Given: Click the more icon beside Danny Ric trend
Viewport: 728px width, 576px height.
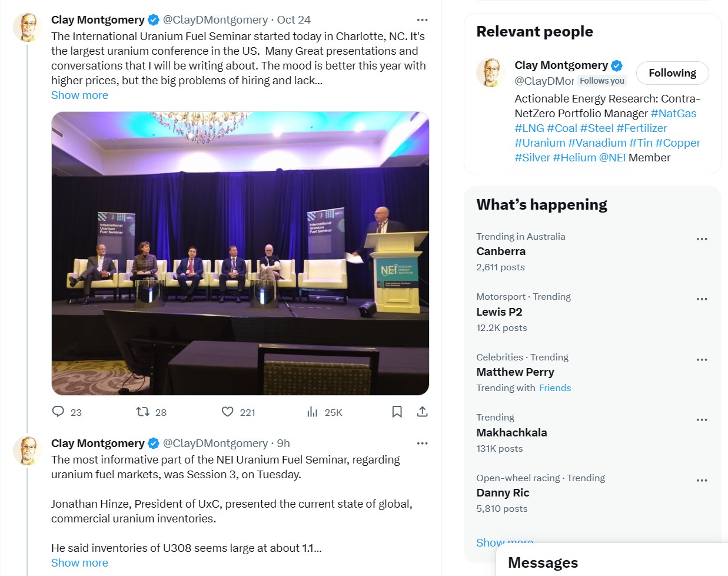Looking at the screenshot, I should 702,481.
